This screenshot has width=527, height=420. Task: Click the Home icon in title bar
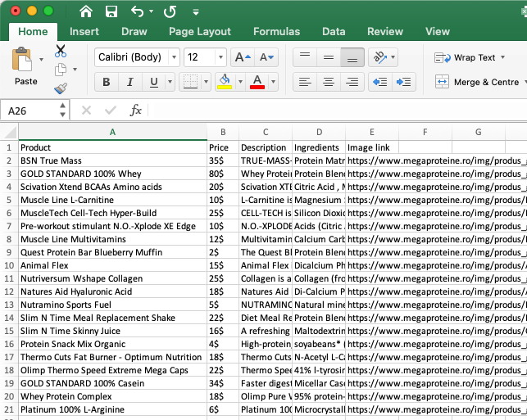(86, 11)
